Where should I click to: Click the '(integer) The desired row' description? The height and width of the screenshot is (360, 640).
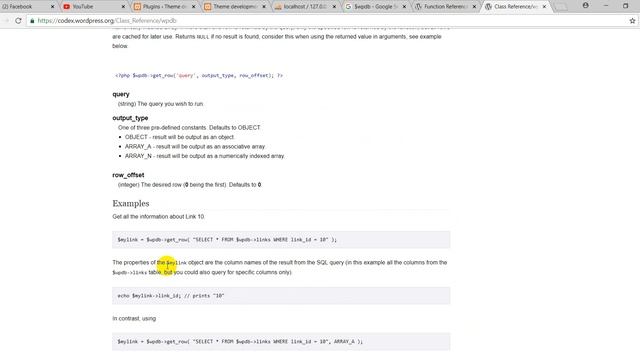pos(190,185)
